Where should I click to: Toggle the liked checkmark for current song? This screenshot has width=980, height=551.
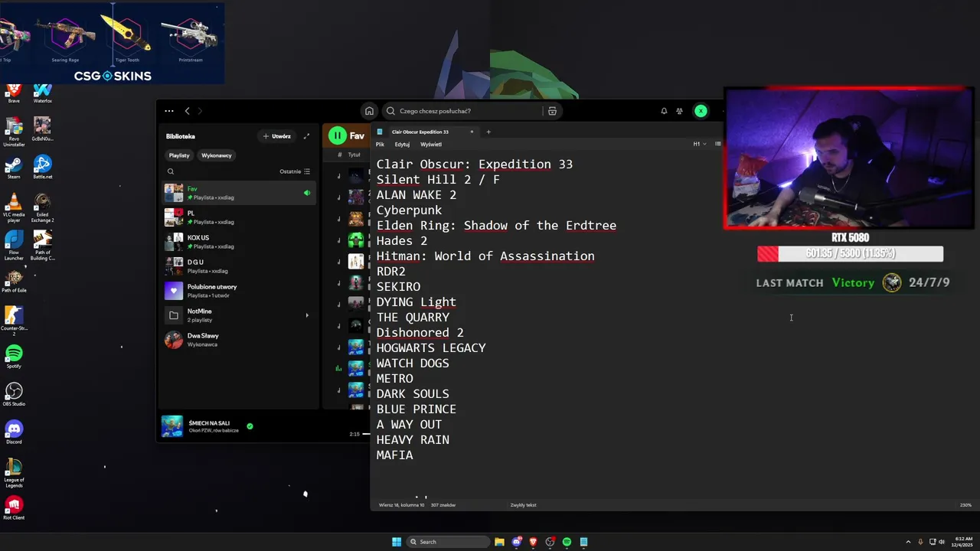point(250,426)
